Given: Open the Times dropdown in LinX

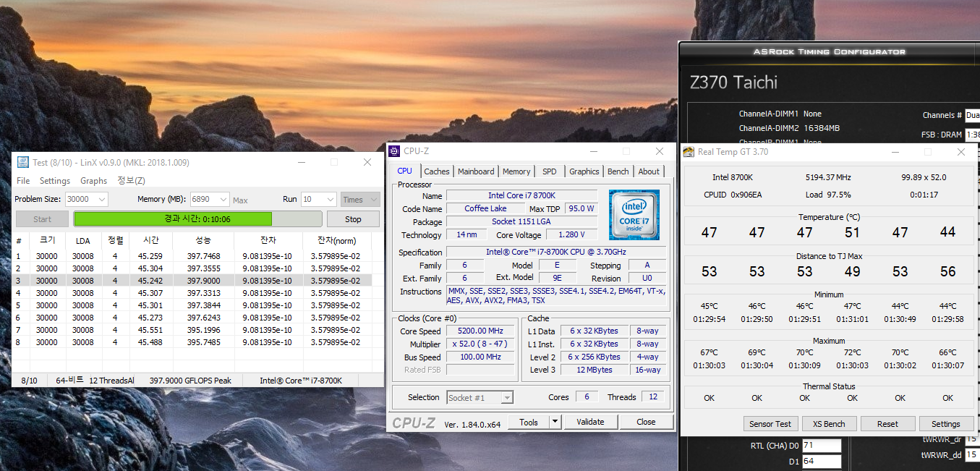Looking at the screenshot, I should pos(359,200).
